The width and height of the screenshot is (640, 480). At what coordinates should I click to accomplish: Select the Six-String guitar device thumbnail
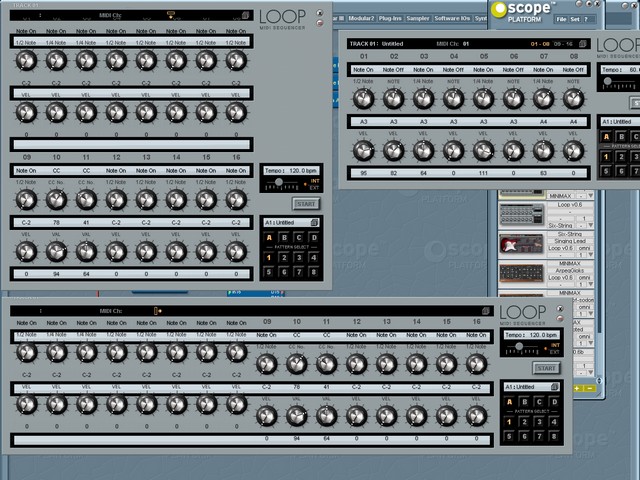pyautogui.click(x=521, y=244)
